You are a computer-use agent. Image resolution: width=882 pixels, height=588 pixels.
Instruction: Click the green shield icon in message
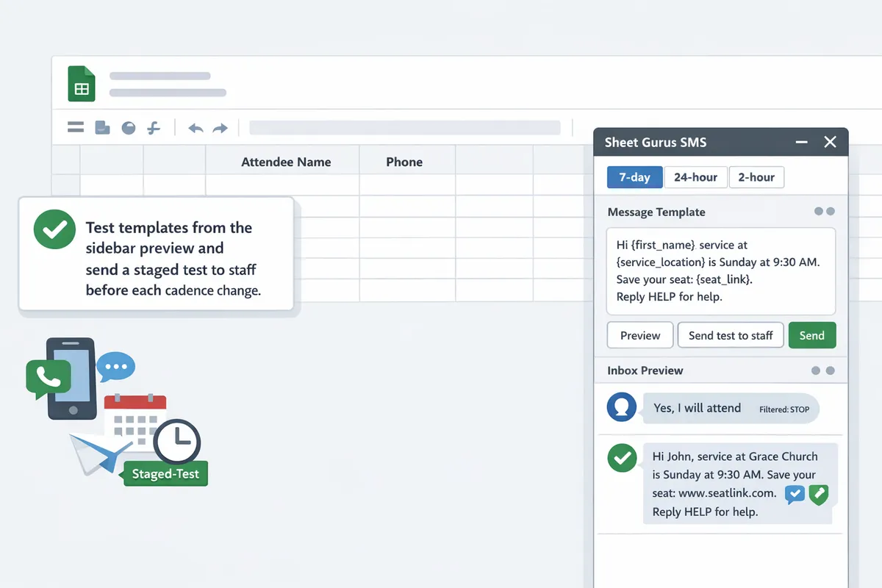click(819, 495)
